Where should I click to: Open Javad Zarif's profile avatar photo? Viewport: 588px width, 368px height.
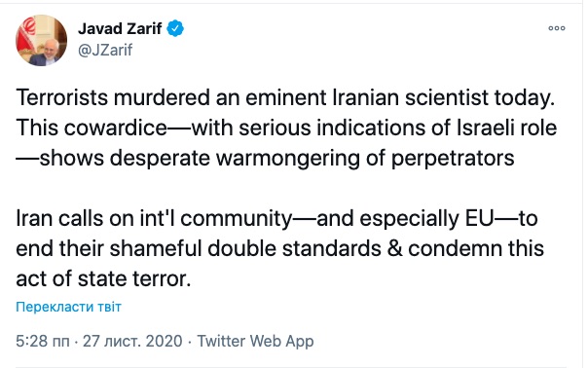(x=41, y=41)
